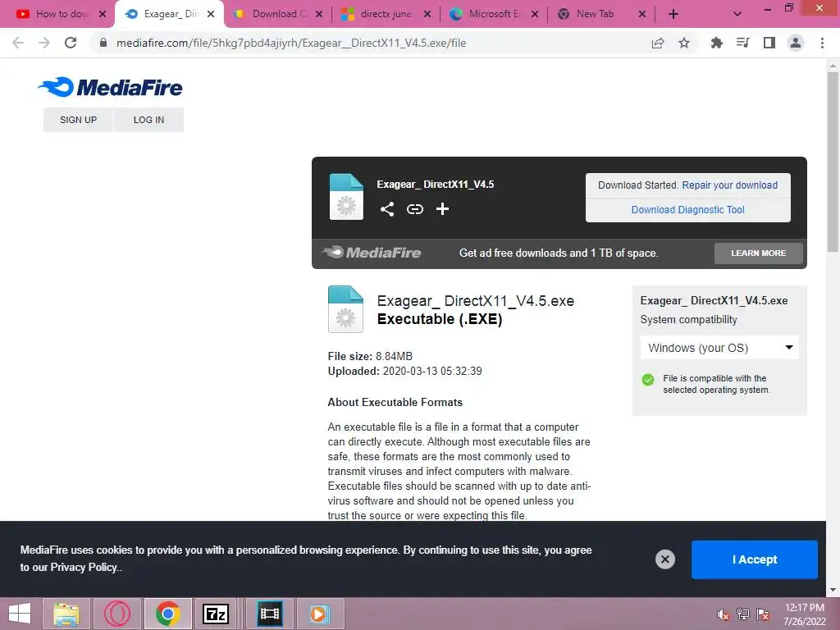Open the Windows (your OS) compatibility dropdown
This screenshot has height=630, width=840.
(719, 348)
